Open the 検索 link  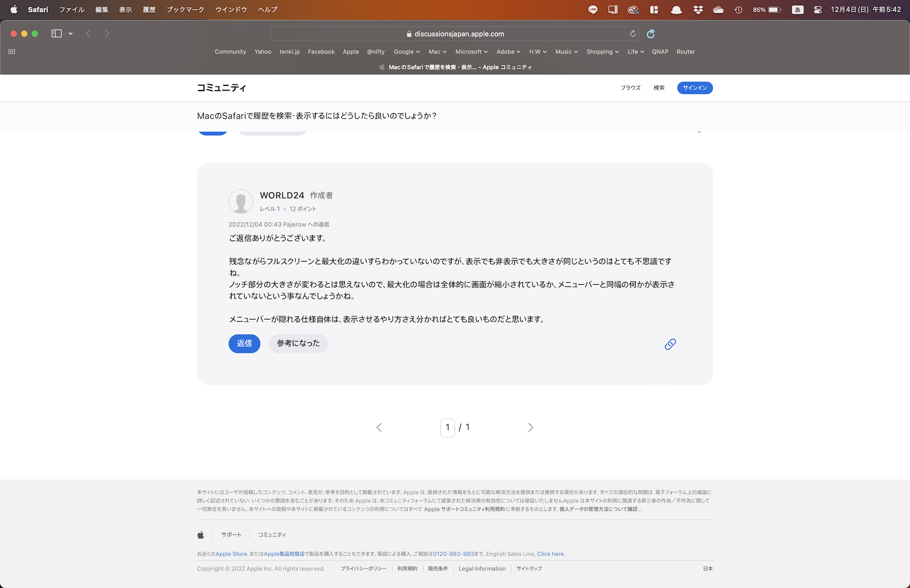[659, 88]
